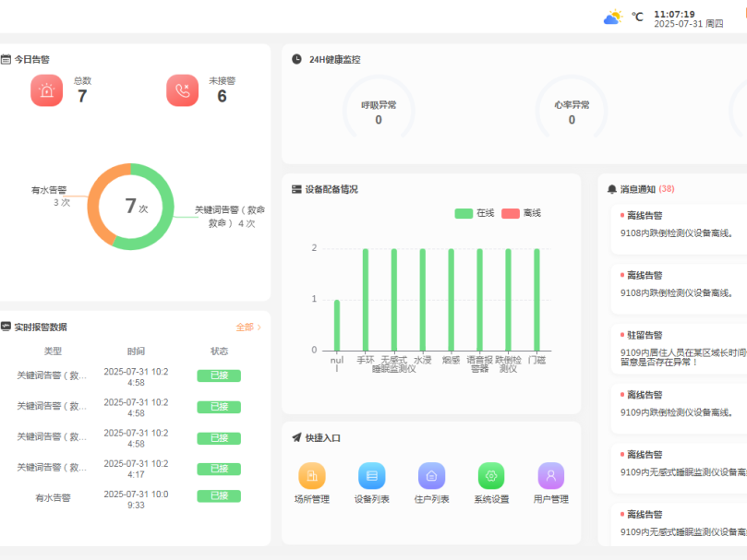This screenshot has width=747, height=560.
Task: Click the red 总数 alarm icon
Action: (46, 90)
